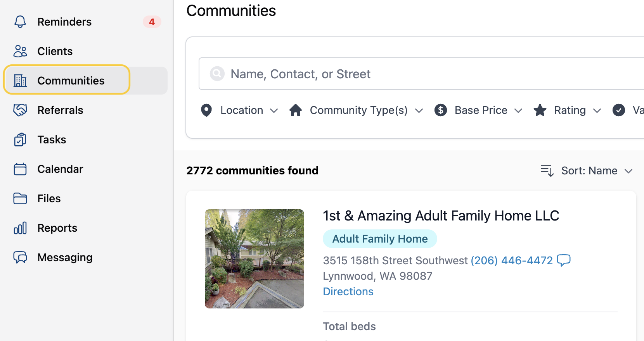Click the sort order icon

[547, 170]
